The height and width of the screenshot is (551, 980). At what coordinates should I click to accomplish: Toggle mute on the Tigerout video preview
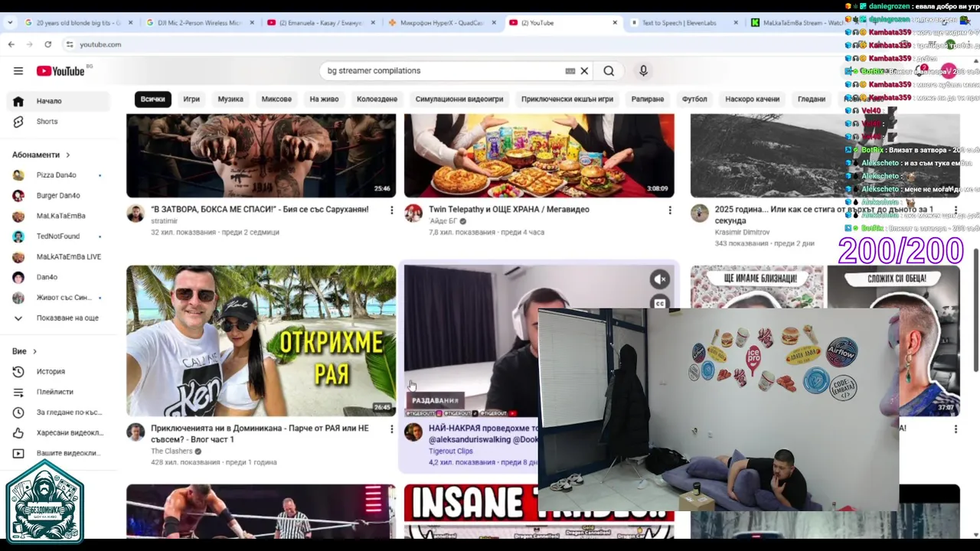coord(660,279)
